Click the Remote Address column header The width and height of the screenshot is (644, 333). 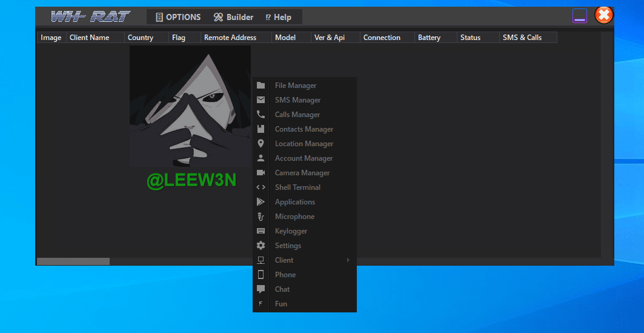230,38
